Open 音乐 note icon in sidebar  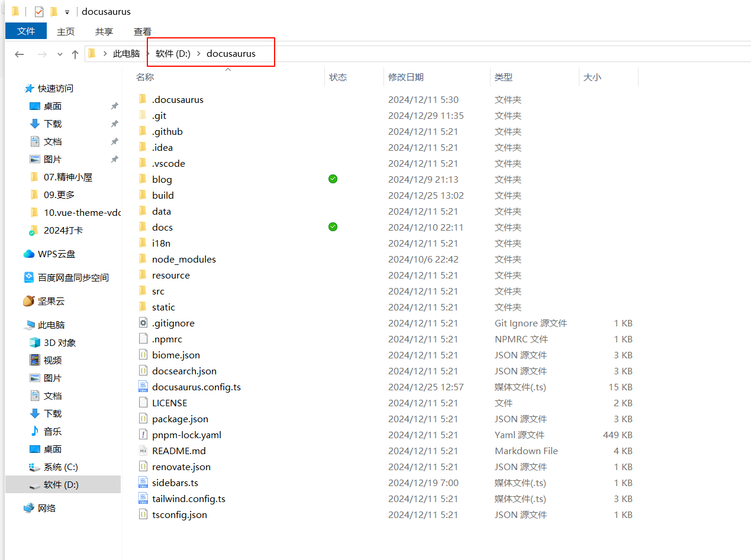35,431
